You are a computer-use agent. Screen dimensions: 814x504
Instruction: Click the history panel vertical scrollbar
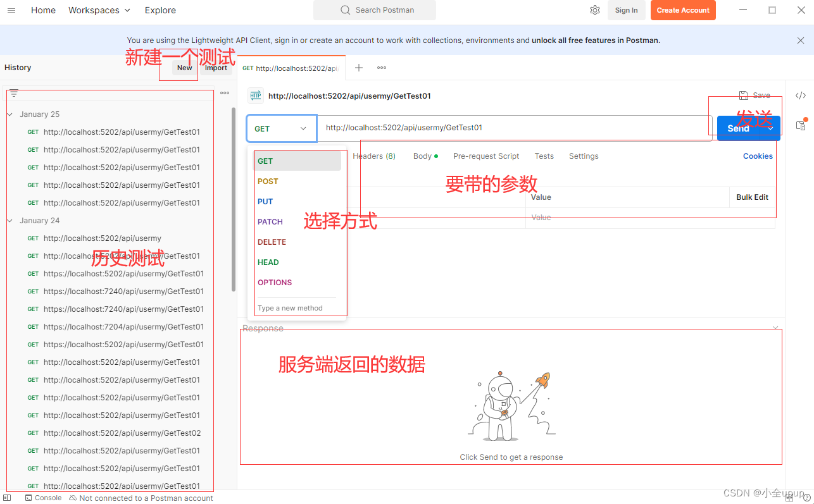[x=234, y=199]
